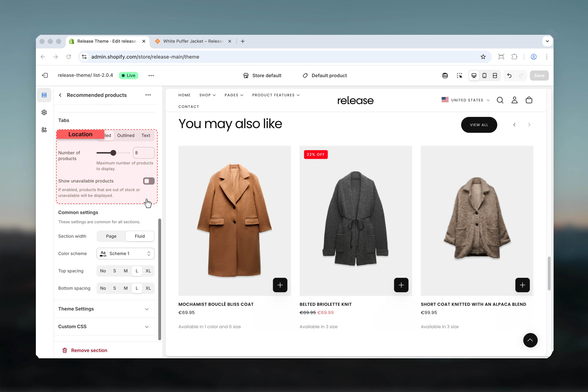Click the Save button
The image size is (588, 392).
(539, 75)
